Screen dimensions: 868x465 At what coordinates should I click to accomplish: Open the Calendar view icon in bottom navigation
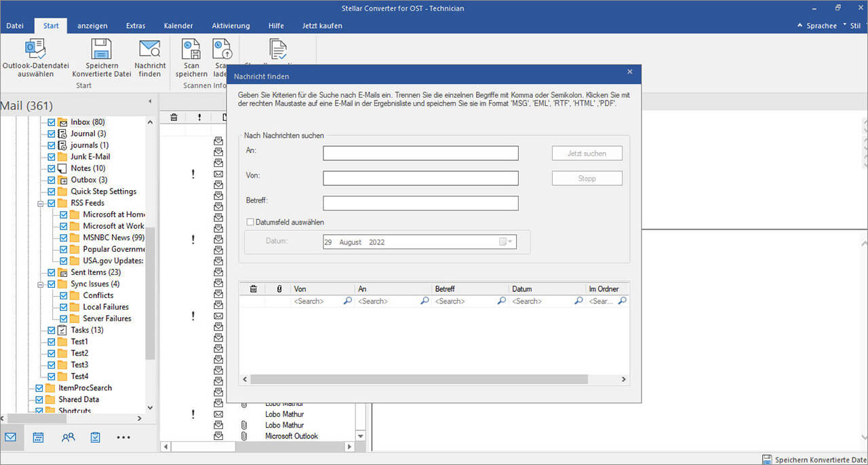(x=39, y=437)
